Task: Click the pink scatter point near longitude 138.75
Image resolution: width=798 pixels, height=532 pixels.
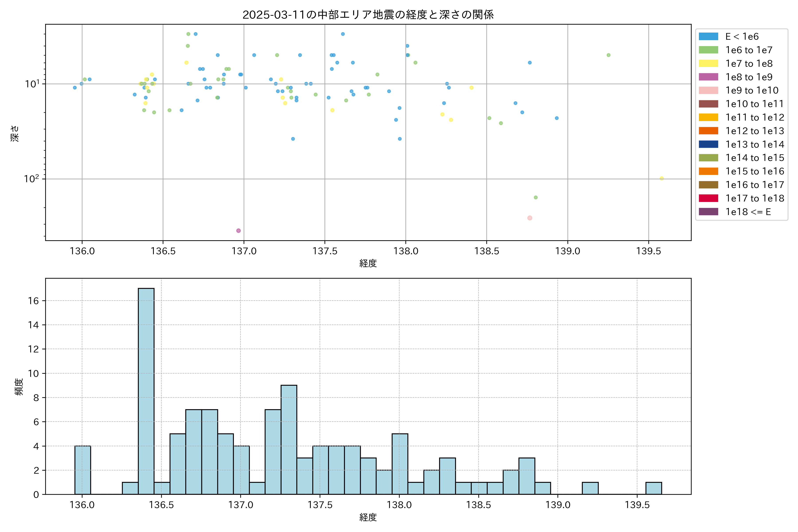Action: pyautogui.click(x=530, y=218)
